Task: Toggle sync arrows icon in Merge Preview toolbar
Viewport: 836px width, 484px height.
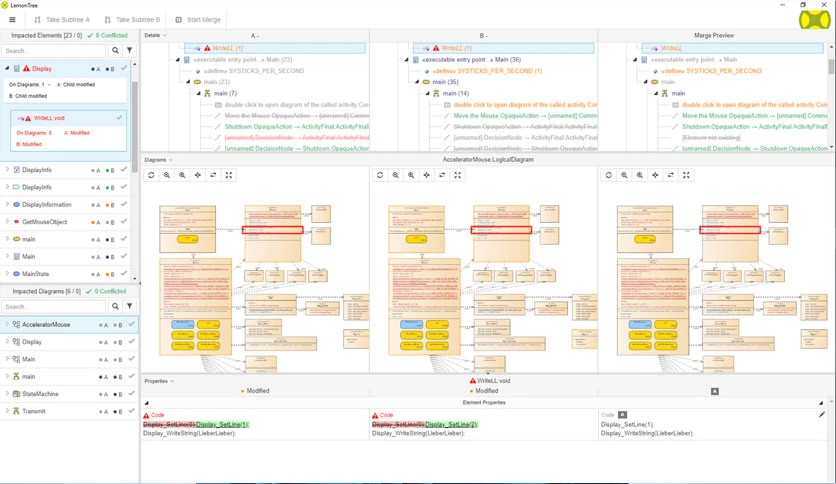Action: pyautogui.click(x=671, y=175)
